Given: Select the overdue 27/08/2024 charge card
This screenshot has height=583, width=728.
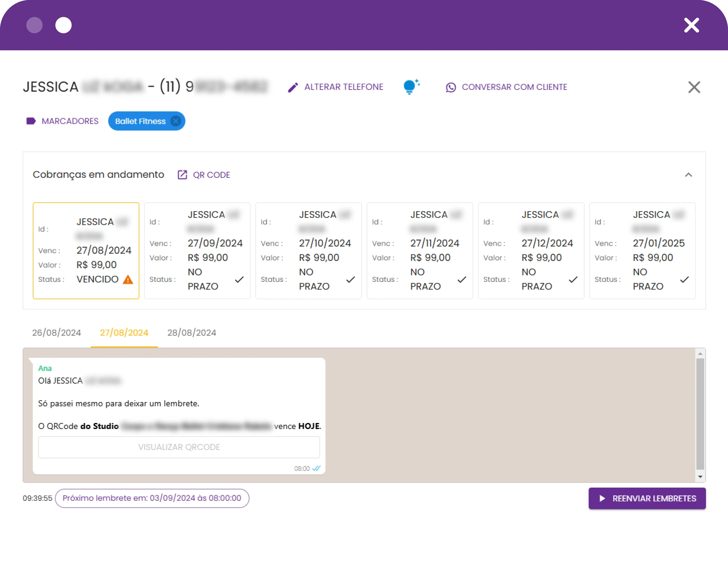Looking at the screenshot, I should point(86,251).
